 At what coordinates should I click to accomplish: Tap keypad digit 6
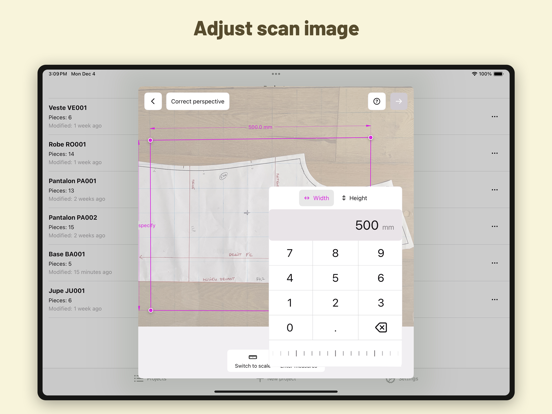click(381, 278)
